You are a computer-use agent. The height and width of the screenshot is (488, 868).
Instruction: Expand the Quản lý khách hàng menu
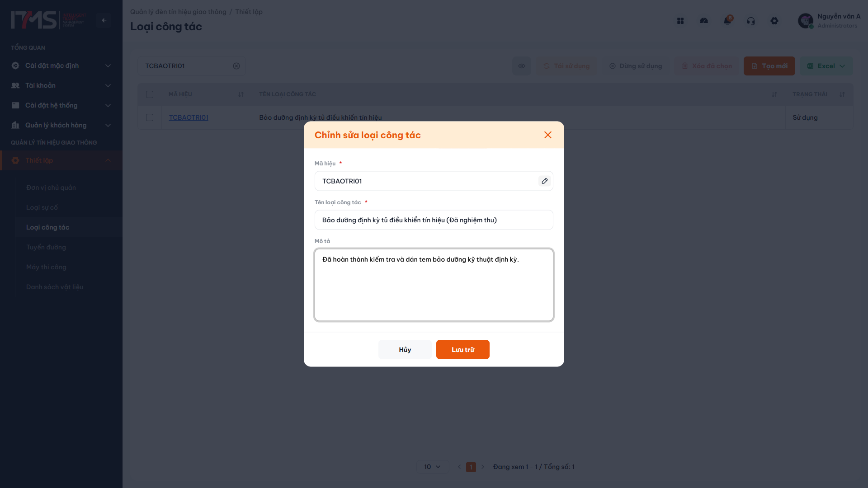click(x=61, y=125)
